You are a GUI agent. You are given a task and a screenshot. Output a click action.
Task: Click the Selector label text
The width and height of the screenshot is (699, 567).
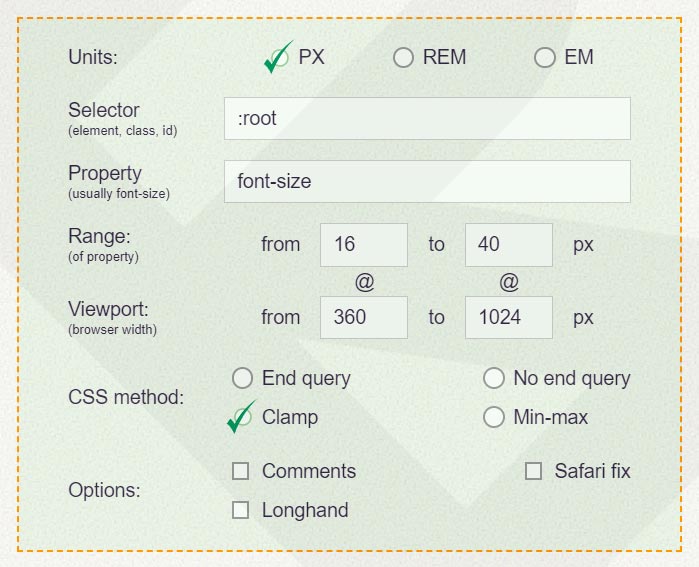tap(104, 110)
